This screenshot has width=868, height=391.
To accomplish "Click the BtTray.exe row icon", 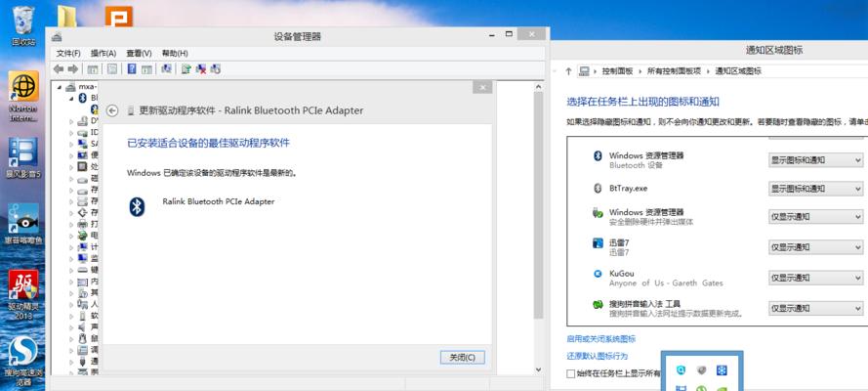I will (x=598, y=189).
